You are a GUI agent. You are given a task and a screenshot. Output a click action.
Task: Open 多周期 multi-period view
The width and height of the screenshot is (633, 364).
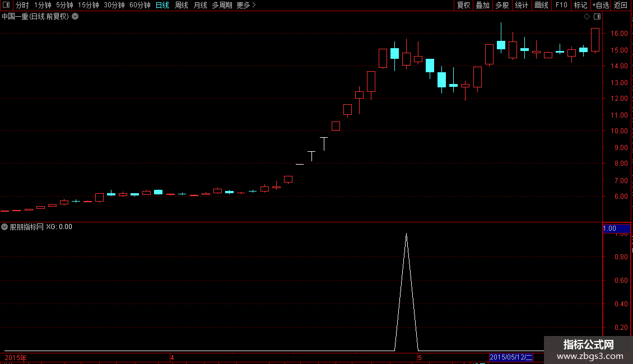[222, 5]
